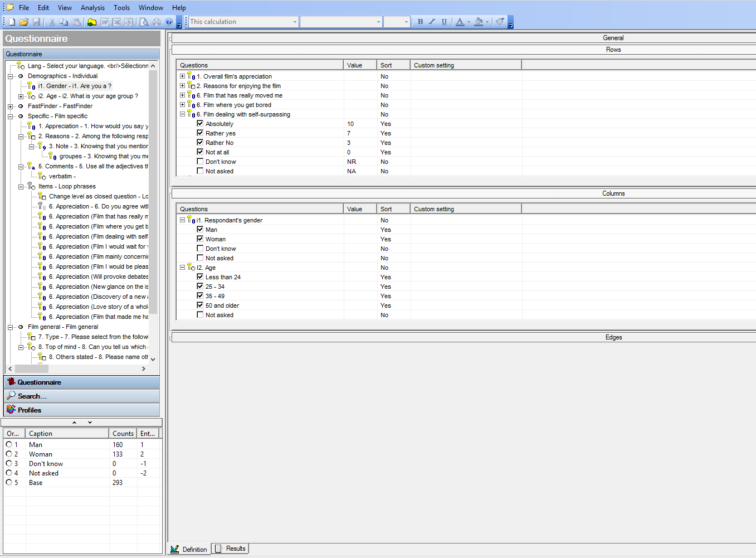
Task: Open the Profiles panel
Action: click(x=30, y=410)
